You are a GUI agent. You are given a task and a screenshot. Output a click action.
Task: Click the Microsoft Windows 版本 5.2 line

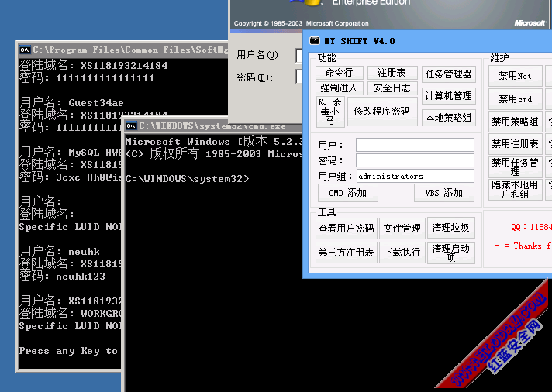click(x=214, y=142)
